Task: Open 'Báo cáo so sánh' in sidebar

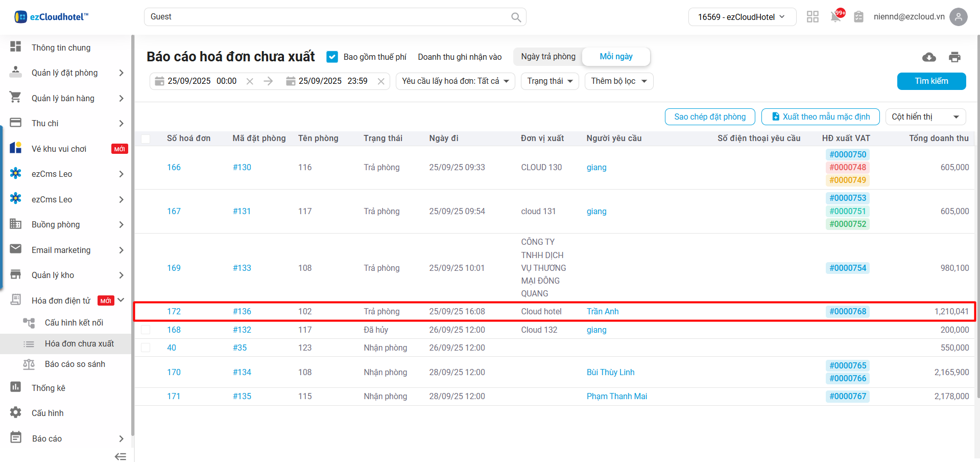Action: point(75,364)
